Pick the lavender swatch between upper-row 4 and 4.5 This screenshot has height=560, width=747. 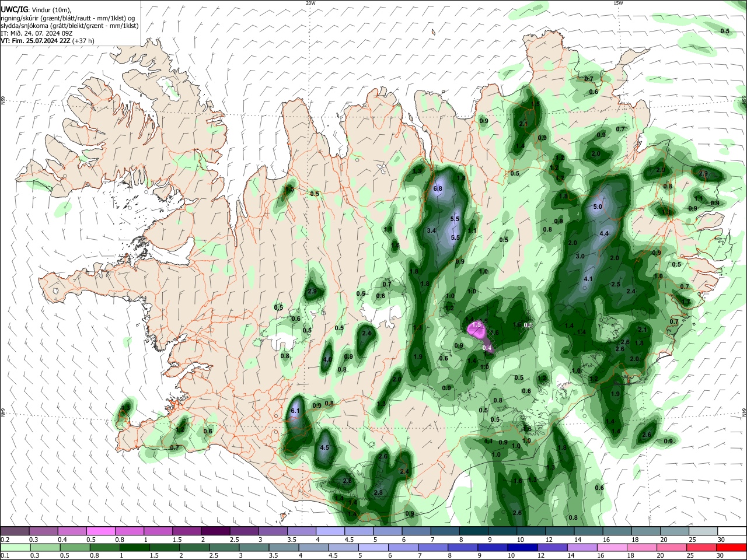point(330,531)
